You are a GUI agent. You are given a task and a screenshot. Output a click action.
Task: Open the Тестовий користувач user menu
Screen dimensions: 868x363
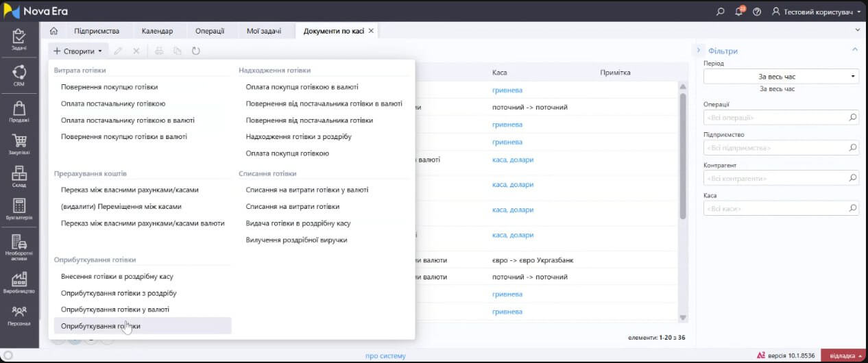(x=816, y=12)
